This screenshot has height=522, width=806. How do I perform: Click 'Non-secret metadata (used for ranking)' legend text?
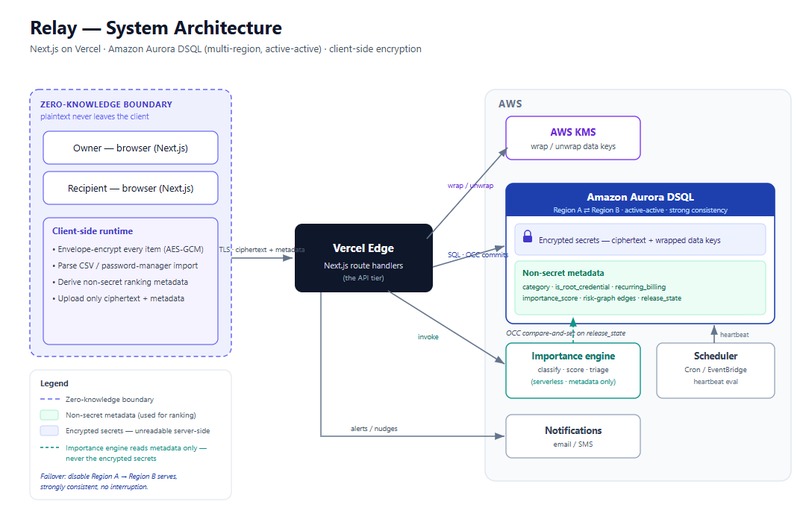tap(131, 415)
